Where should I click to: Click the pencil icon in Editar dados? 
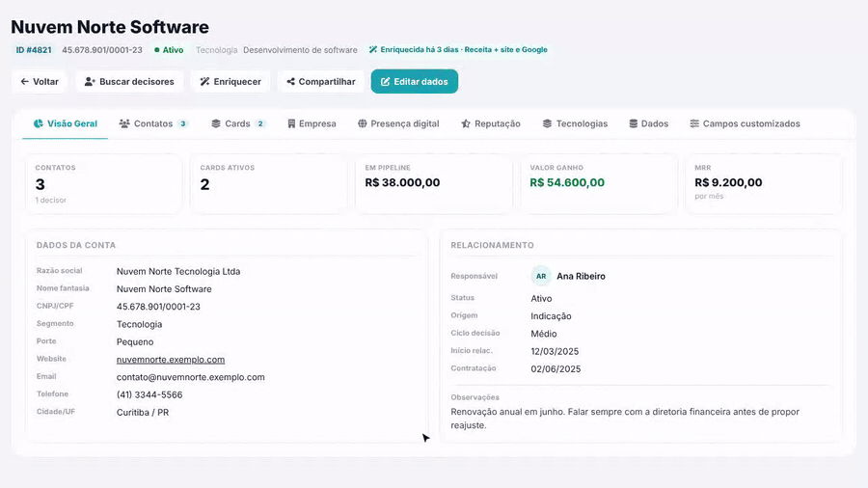coord(385,81)
